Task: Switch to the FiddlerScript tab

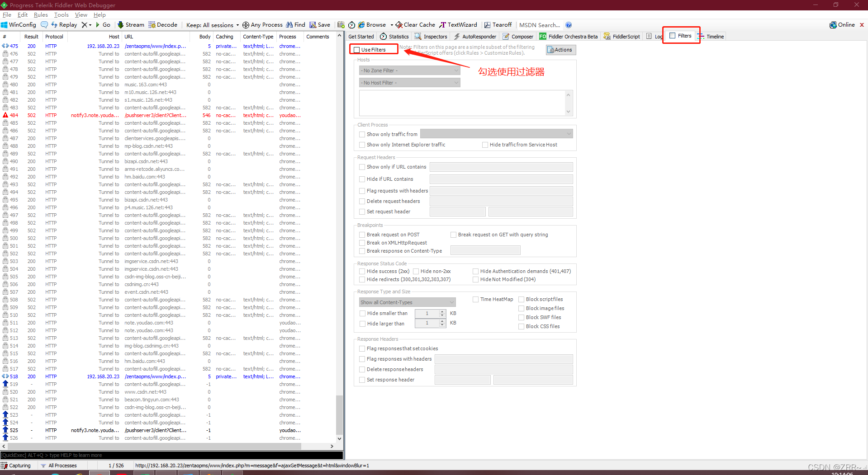Action: [622, 37]
